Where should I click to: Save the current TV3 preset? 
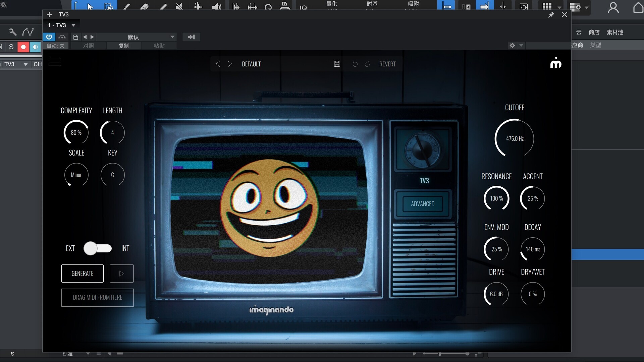pos(337,64)
